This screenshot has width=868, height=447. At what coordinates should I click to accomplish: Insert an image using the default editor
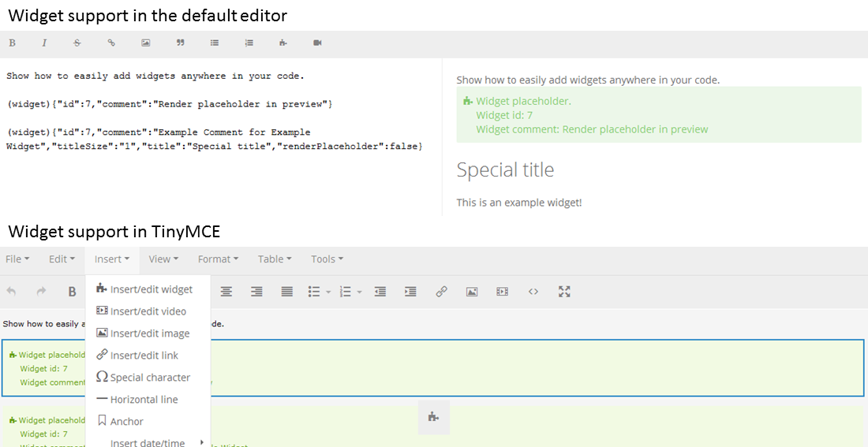coord(146,43)
